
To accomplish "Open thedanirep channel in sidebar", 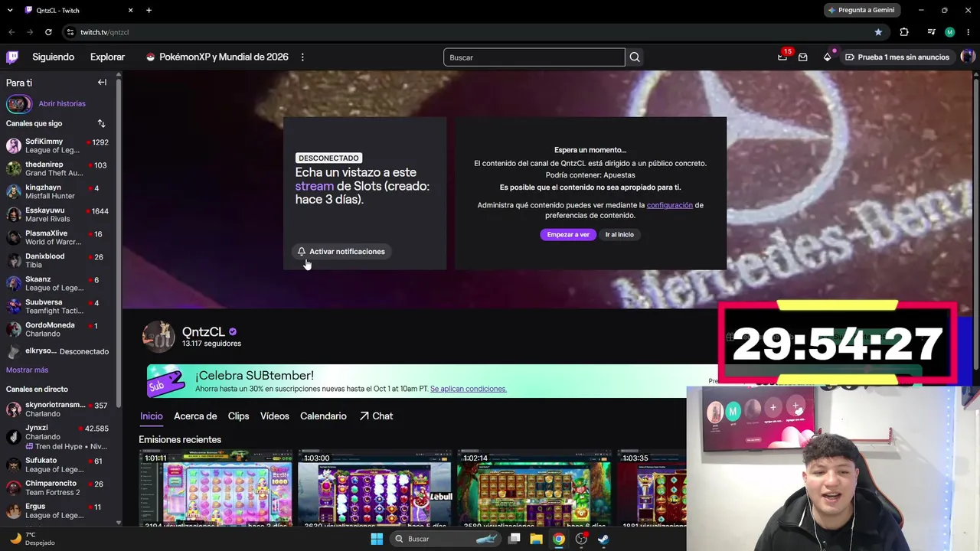I will click(58, 169).
